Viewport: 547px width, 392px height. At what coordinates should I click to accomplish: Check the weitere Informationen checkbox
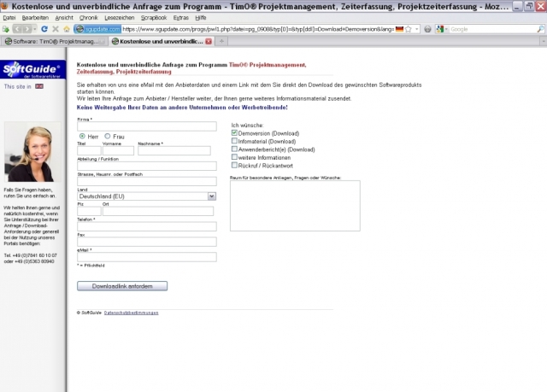(x=234, y=157)
